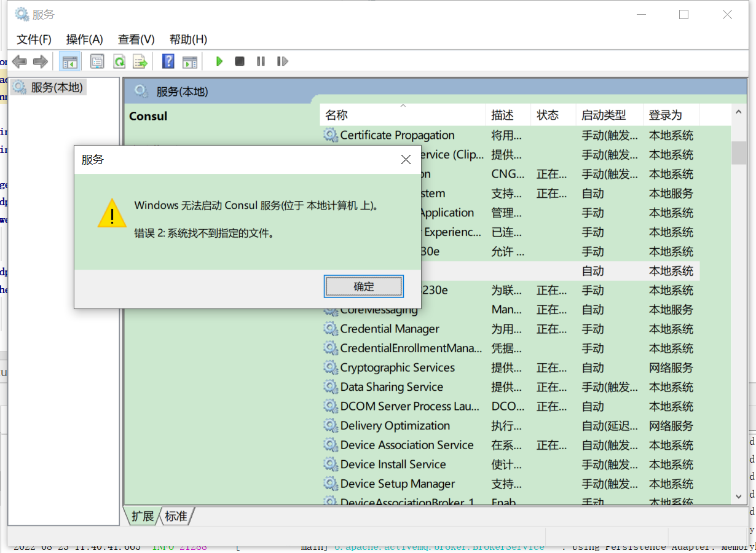The height and width of the screenshot is (553, 756).
Task: Click the gear icon beside Credential Manager
Action: click(x=331, y=329)
